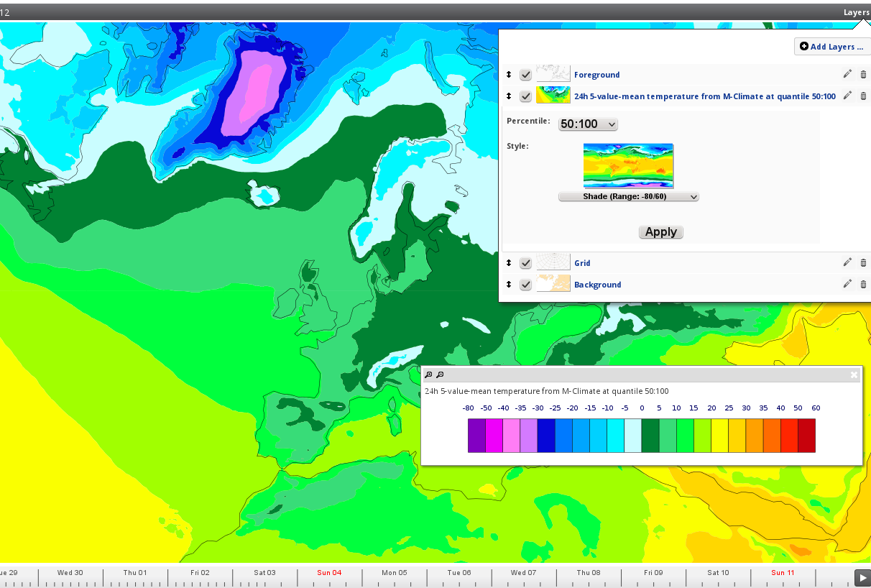871x588 pixels.
Task: Delete the Grid layer with the trash icon
Action: 864,263
